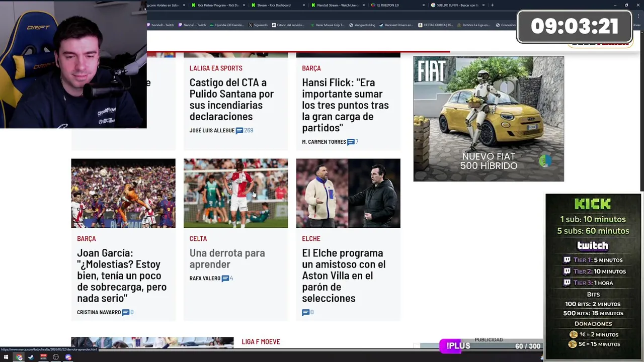Screen dimensions: 644x362
Task: Click CELTA section label
Action: click(198, 239)
